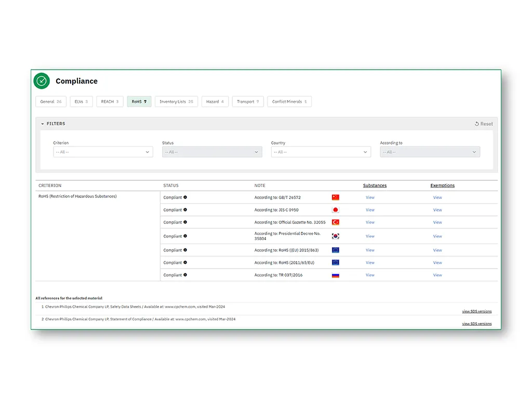
Task: Open the Criterion dropdown
Action: [103, 152]
